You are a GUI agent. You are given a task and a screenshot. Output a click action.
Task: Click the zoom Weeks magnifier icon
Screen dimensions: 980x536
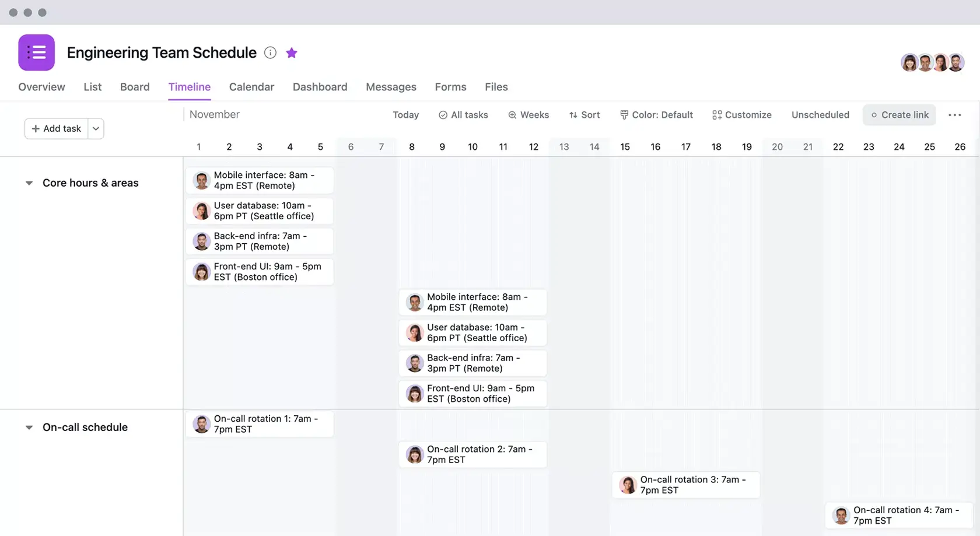click(x=512, y=115)
